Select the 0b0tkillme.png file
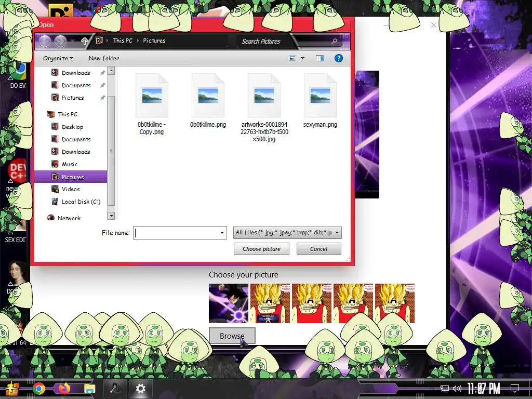 [208, 101]
